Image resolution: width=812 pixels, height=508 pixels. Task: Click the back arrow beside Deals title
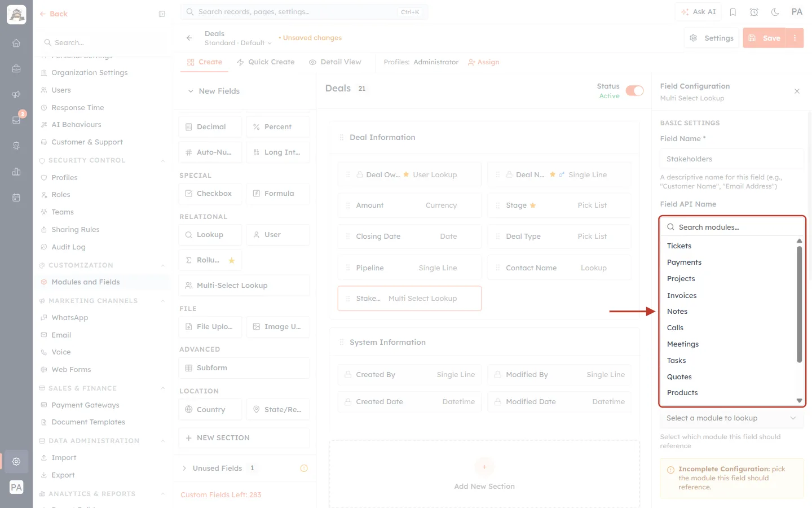[x=189, y=38]
